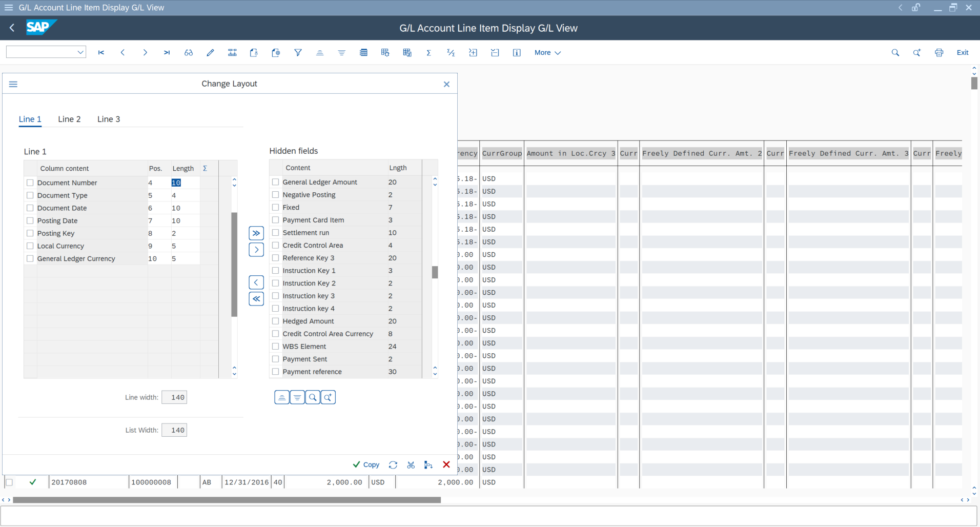This screenshot has width=980, height=527.
Task: Click the refresh icon in the dialog footer
Action: [x=393, y=465]
